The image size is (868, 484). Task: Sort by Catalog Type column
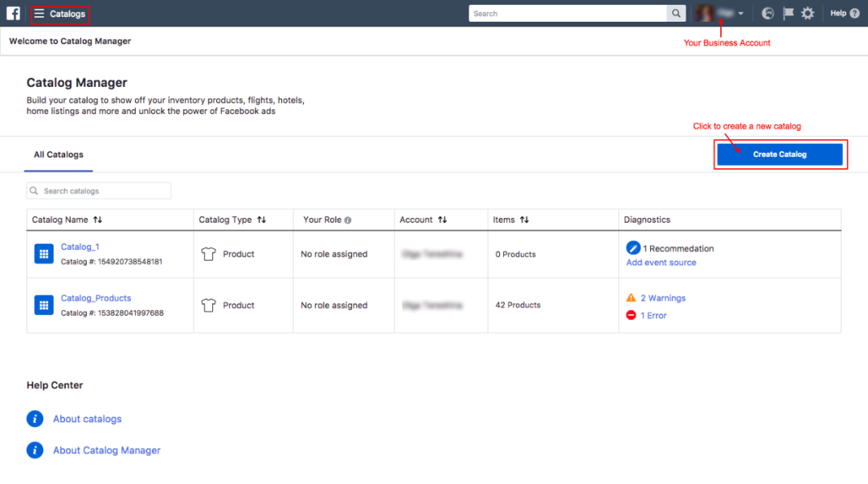(x=261, y=220)
